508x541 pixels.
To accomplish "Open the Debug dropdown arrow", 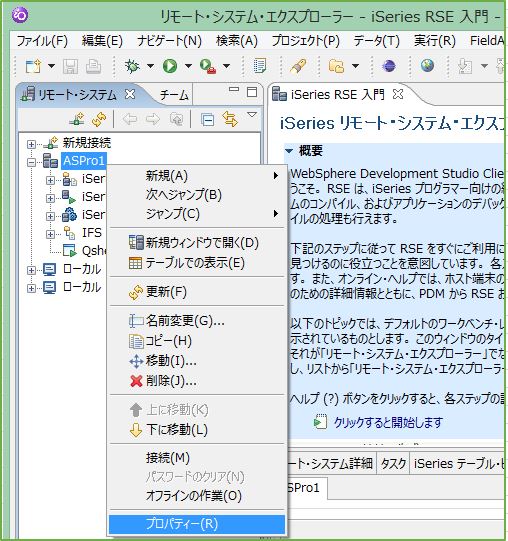I will click(150, 66).
